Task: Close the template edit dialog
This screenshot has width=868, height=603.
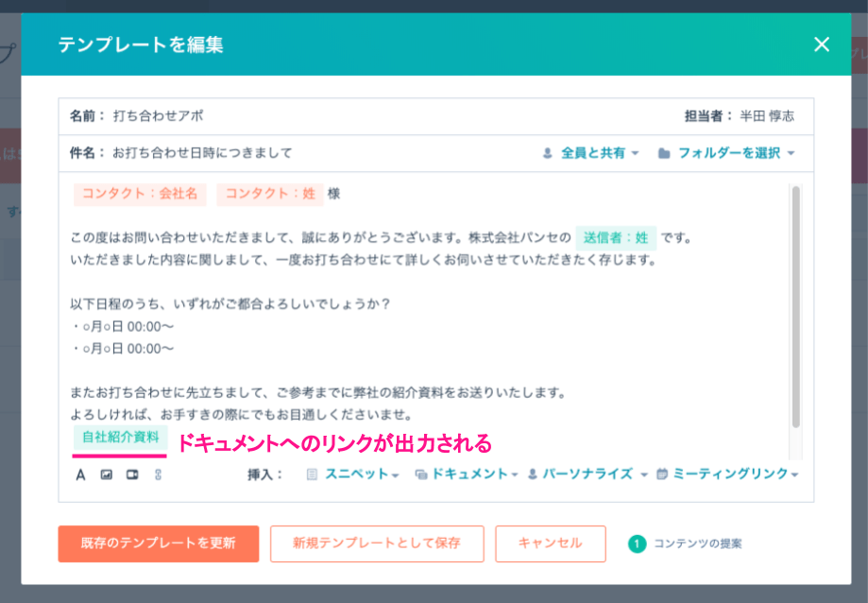Action: [821, 44]
